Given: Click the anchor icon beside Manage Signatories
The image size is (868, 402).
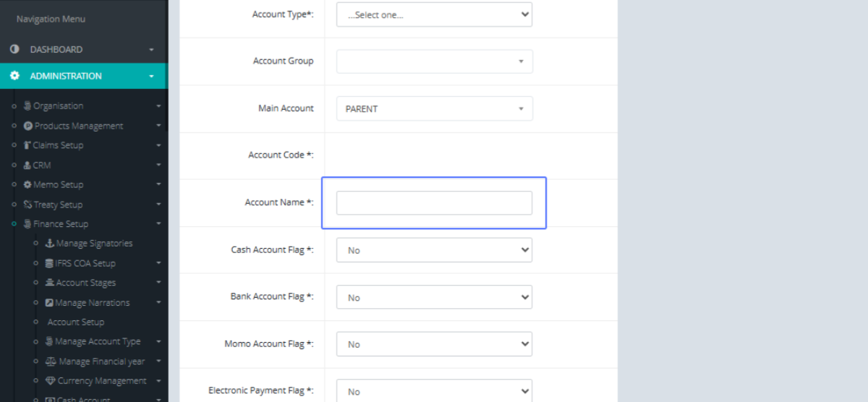Looking at the screenshot, I should tap(50, 244).
